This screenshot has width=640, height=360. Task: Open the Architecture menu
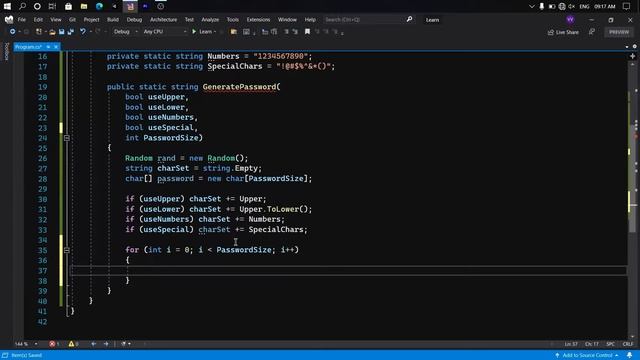point(163,20)
